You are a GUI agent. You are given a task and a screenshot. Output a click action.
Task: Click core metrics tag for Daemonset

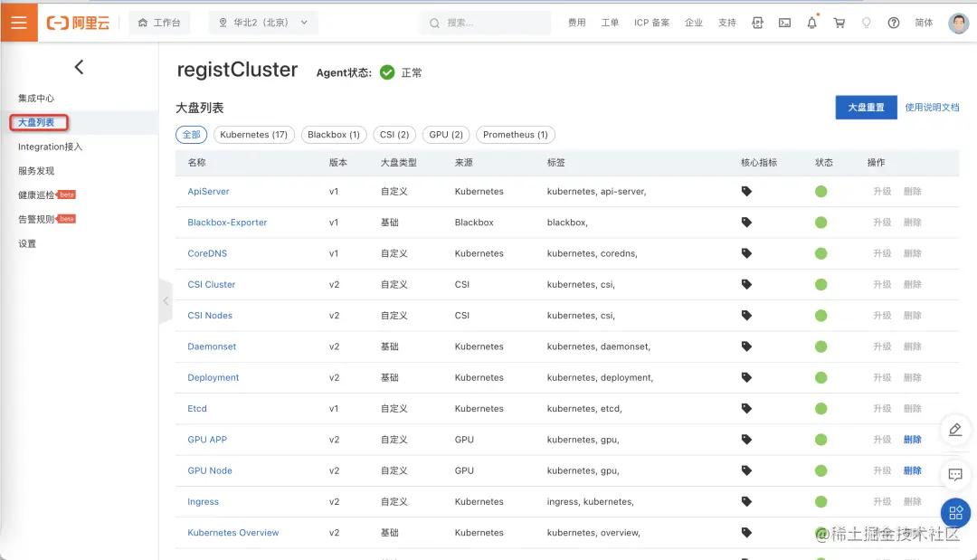(746, 346)
